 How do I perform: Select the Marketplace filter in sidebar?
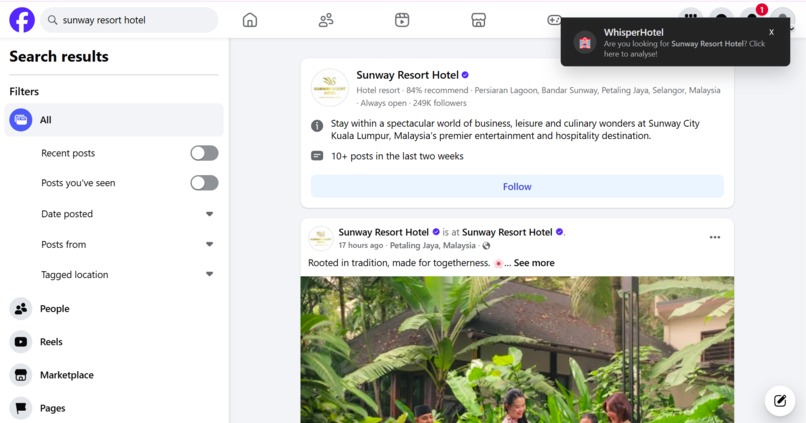(114, 375)
